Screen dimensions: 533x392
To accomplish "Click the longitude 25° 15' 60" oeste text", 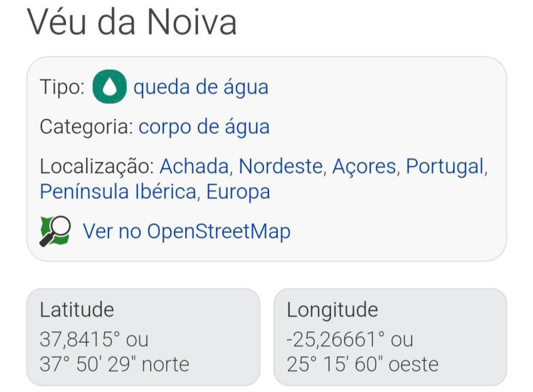I will coord(362,364).
